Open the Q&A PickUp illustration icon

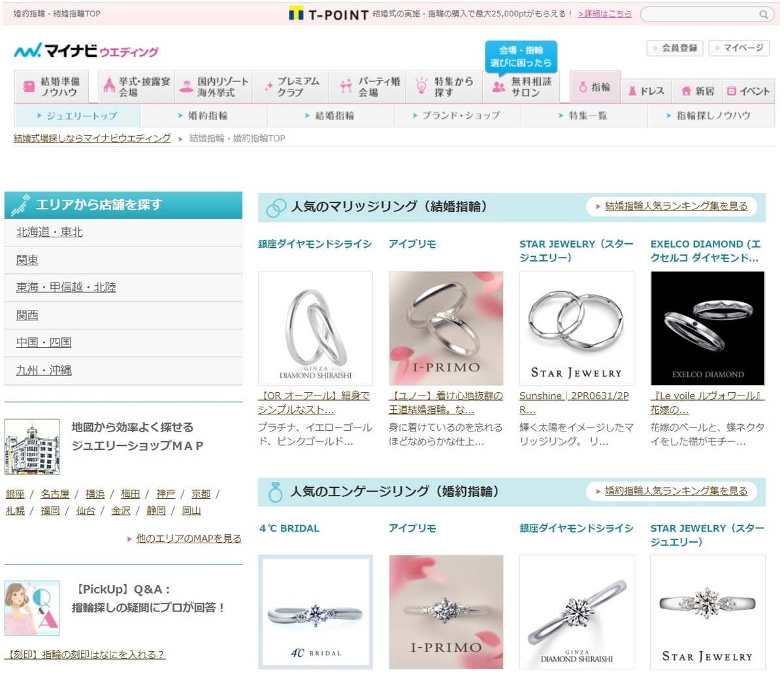click(32, 608)
